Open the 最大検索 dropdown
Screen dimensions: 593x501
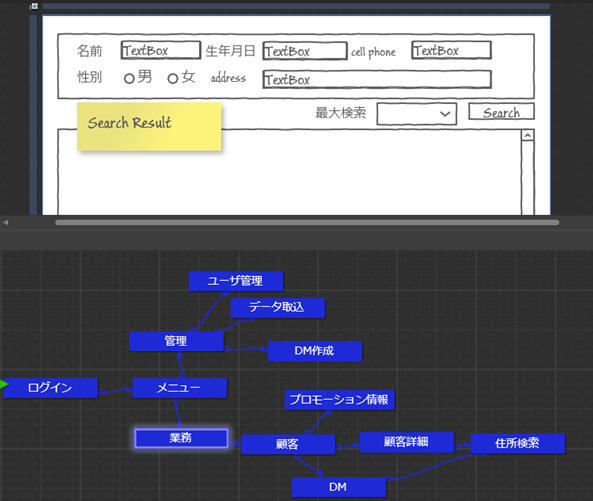(416, 114)
